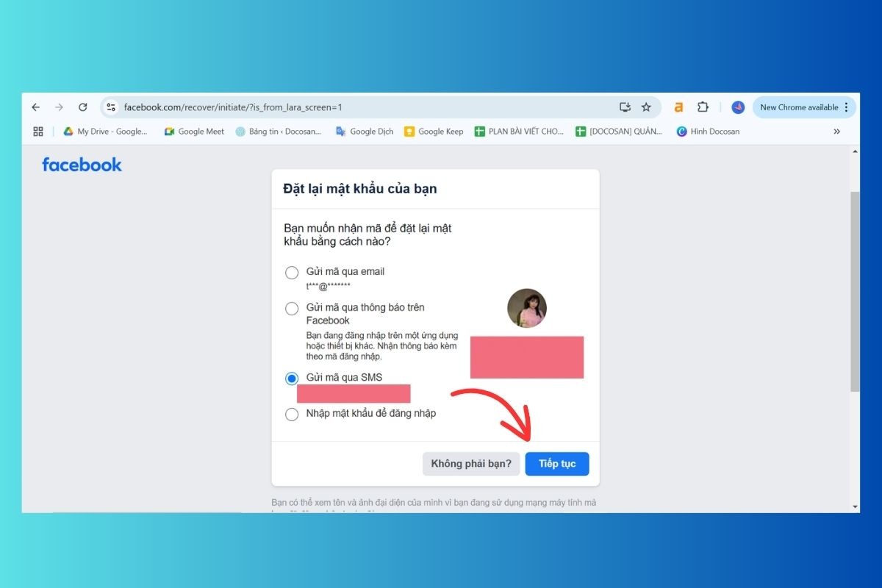Image resolution: width=882 pixels, height=588 pixels.
Task: Open the Chrome profile avatar
Action: (738, 107)
